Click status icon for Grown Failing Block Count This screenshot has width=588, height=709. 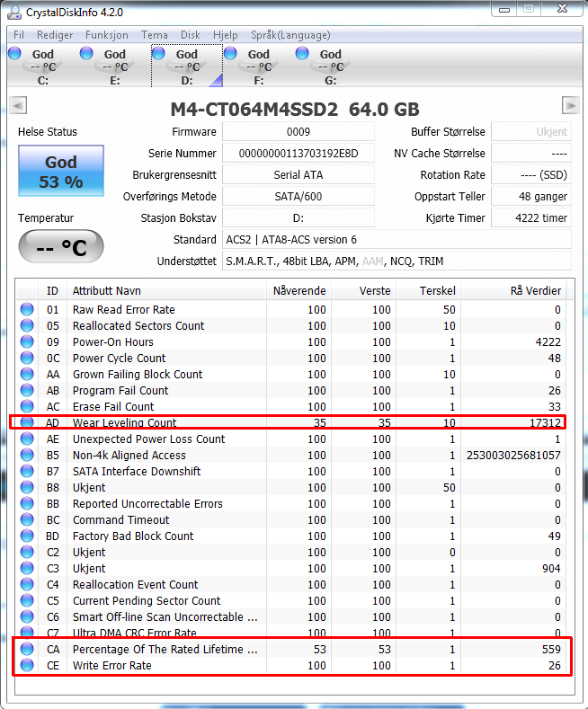pos(27,374)
